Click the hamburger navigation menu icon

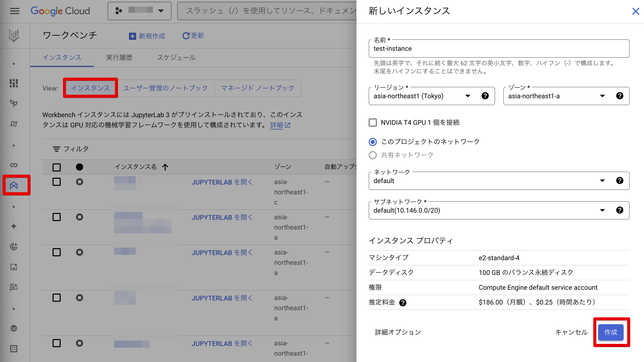click(15, 11)
